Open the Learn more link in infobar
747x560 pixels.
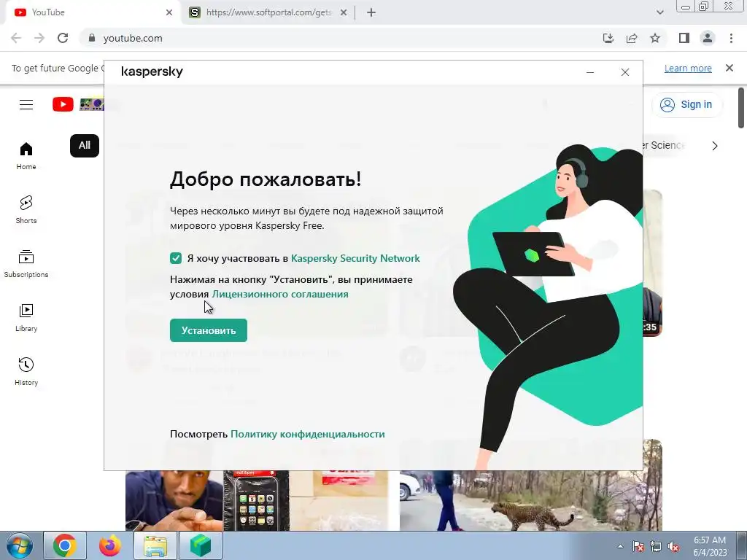688,68
